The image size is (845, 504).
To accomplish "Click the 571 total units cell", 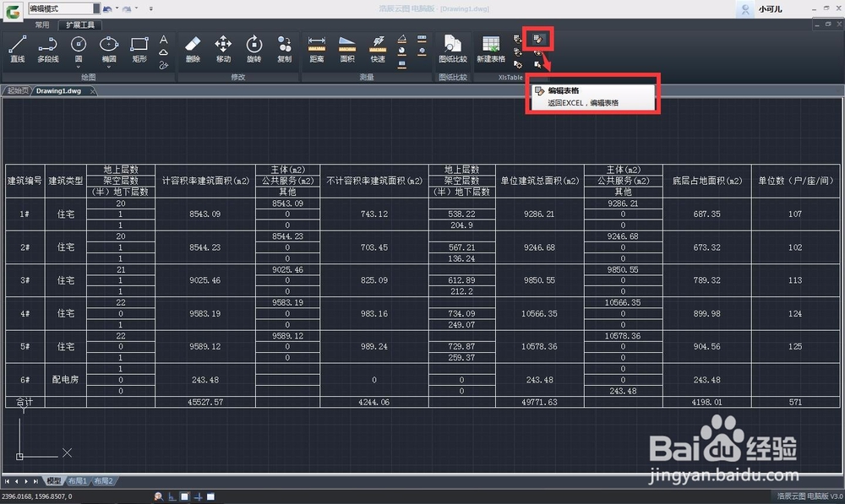I will (795, 402).
